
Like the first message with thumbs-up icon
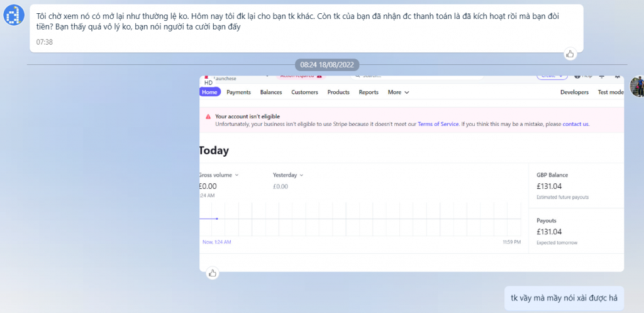pyautogui.click(x=570, y=54)
